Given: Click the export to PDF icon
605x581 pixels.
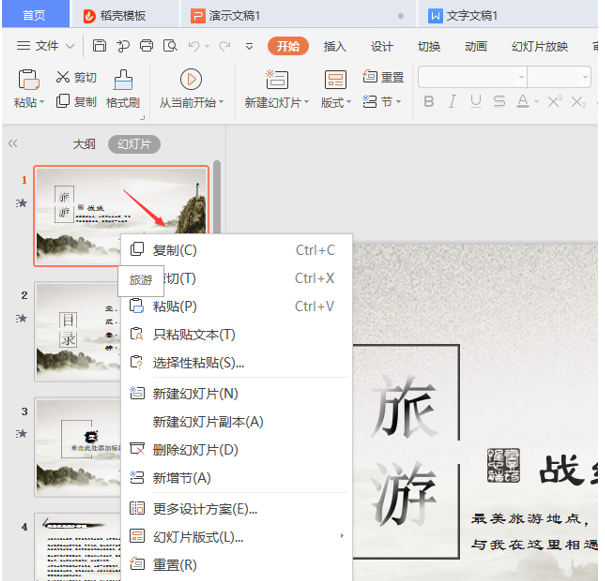Looking at the screenshot, I should pyautogui.click(x=123, y=46).
